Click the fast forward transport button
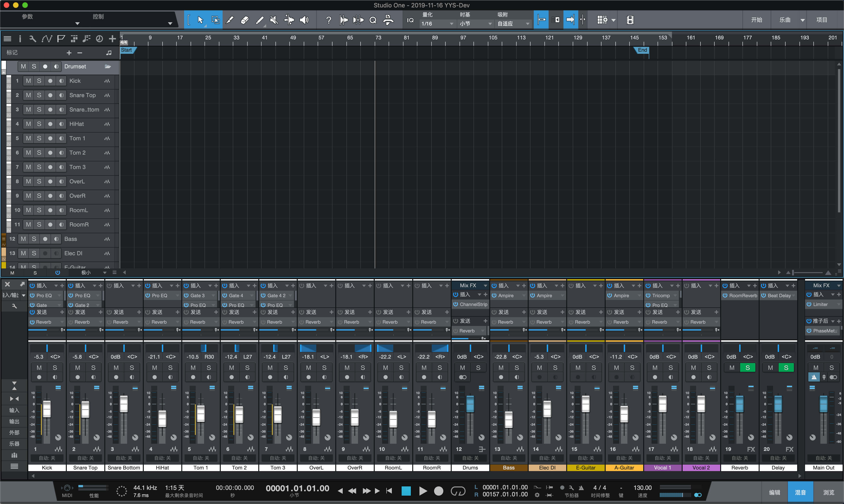 tap(367, 491)
